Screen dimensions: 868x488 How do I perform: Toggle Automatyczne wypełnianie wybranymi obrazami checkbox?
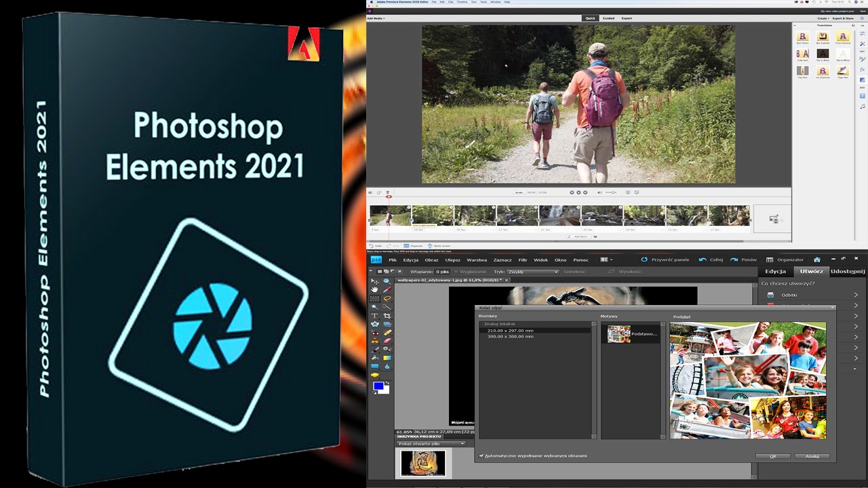click(x=481, y=455)
